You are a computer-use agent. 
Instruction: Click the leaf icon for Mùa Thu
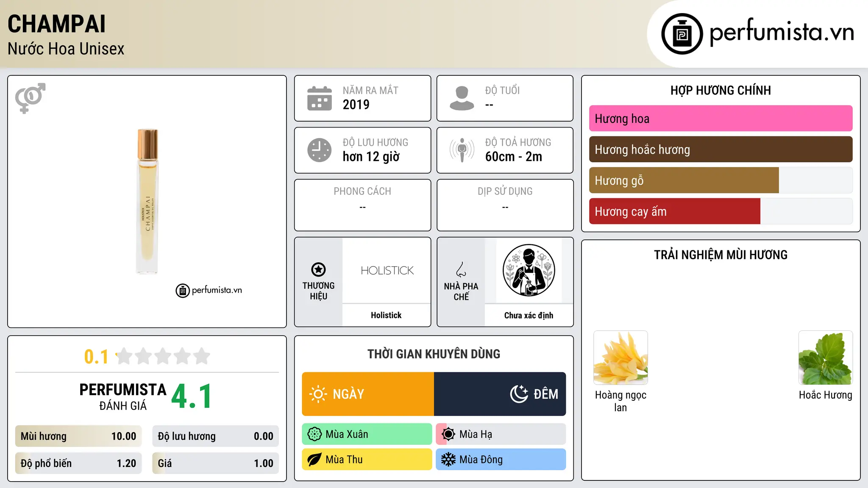pos(314,460)
